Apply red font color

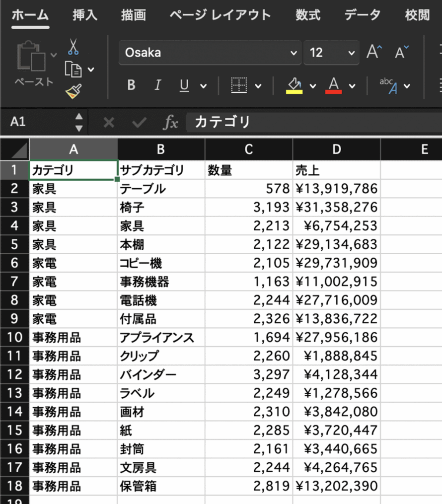point(333,86)
